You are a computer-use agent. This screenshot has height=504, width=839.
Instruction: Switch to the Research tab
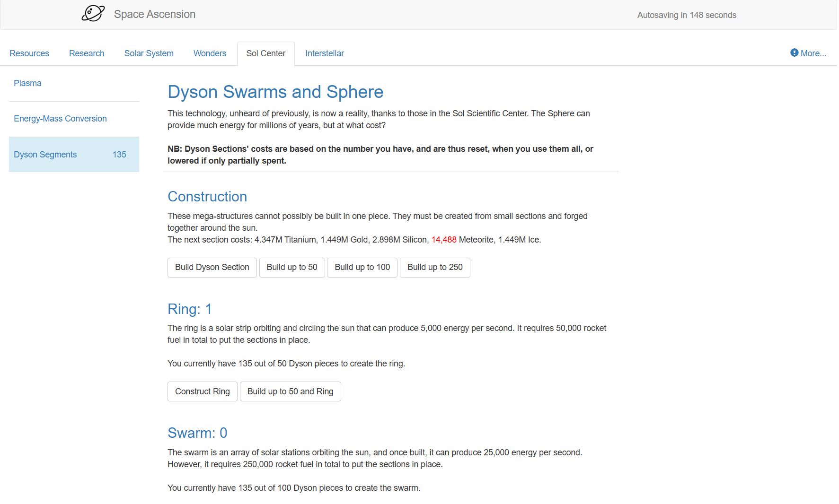(x=87, y=53)
